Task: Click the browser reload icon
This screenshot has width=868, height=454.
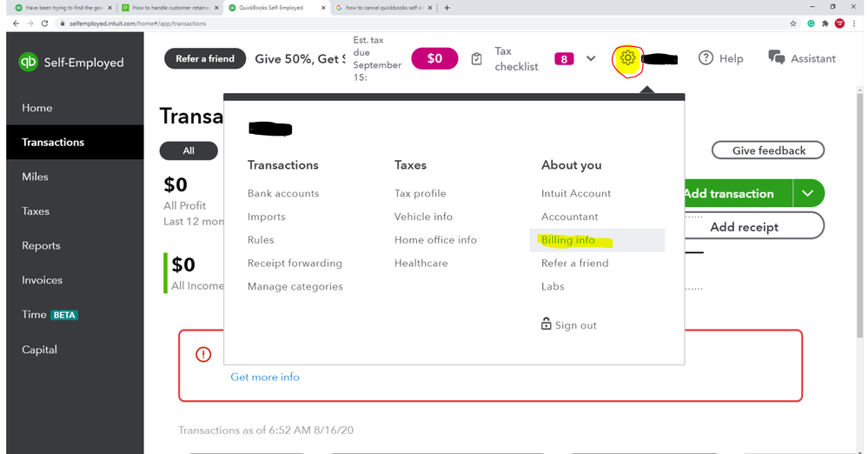Action: [45, 23]
